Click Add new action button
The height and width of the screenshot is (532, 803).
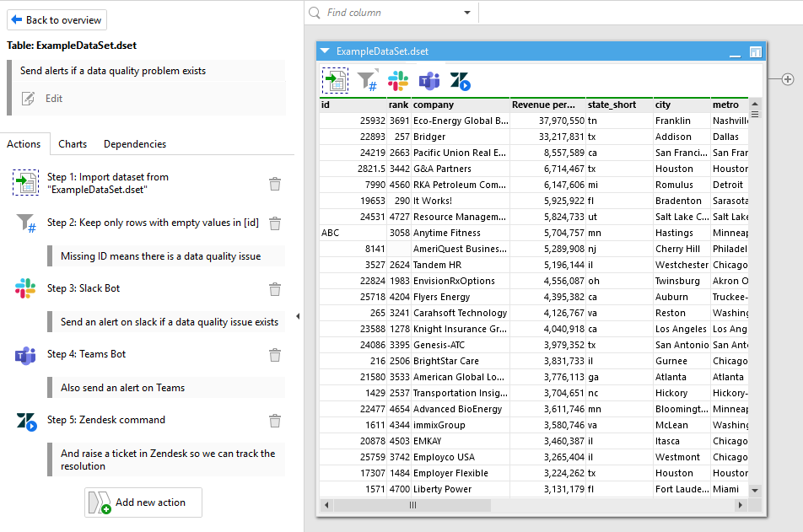pos(143,502)
